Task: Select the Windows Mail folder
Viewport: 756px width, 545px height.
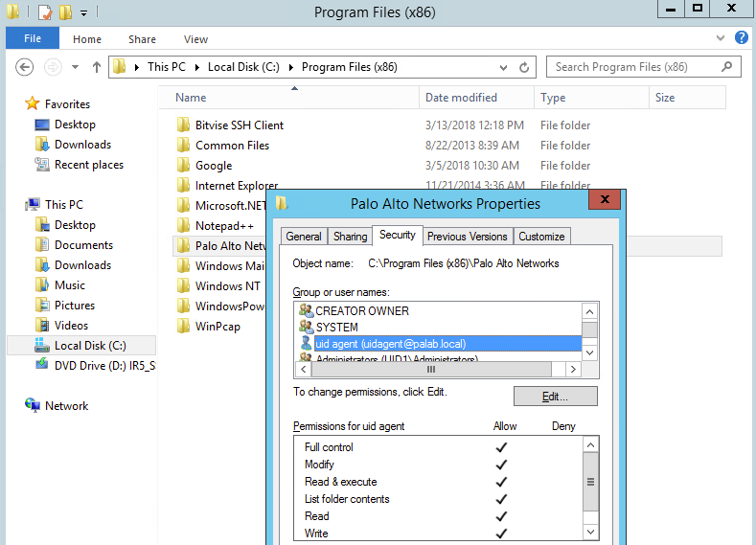Action: tap(230, 266)
